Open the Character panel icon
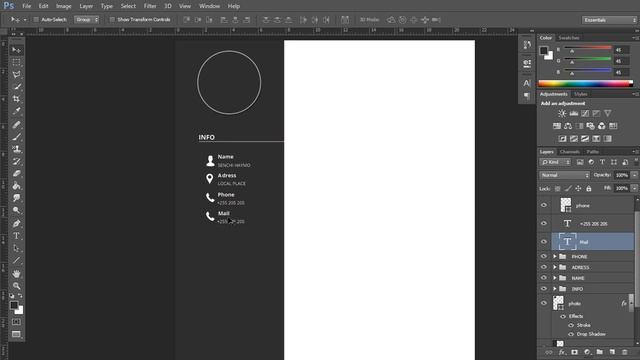The height and width of the screenshot is (360, 640). click(527, 83)
